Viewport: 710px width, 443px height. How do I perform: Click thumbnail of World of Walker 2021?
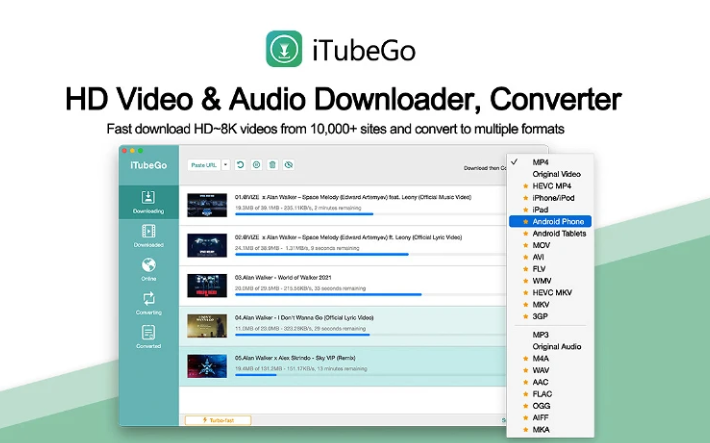pos(207,285)
